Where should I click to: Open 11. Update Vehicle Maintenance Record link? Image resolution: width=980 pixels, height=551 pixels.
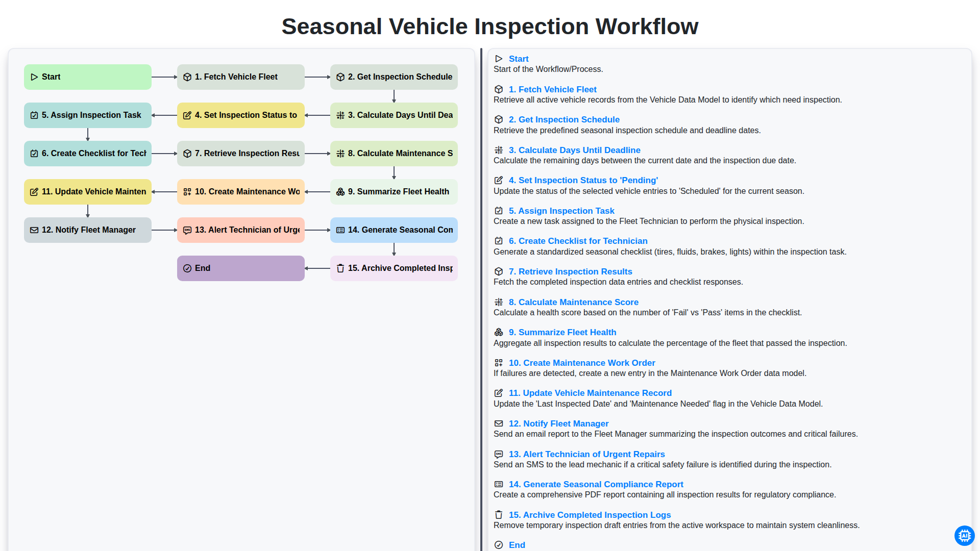click(590, 393)
